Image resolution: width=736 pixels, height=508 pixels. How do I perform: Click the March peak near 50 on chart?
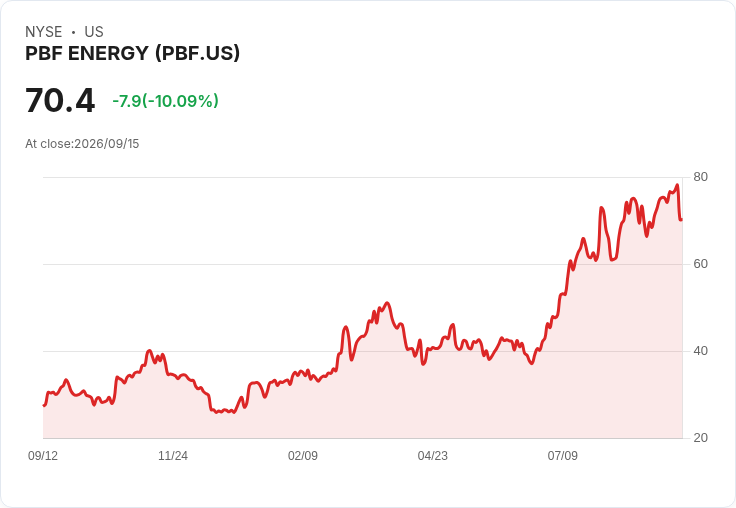pyautogui.click(x=387, y=303)
